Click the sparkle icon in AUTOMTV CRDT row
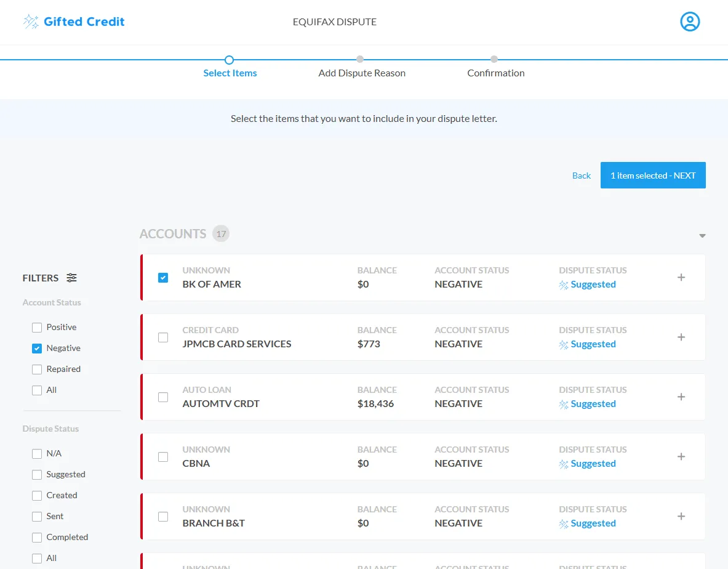Screen dimensions: 728x569 pyautogui.click(x=563, y=404)
